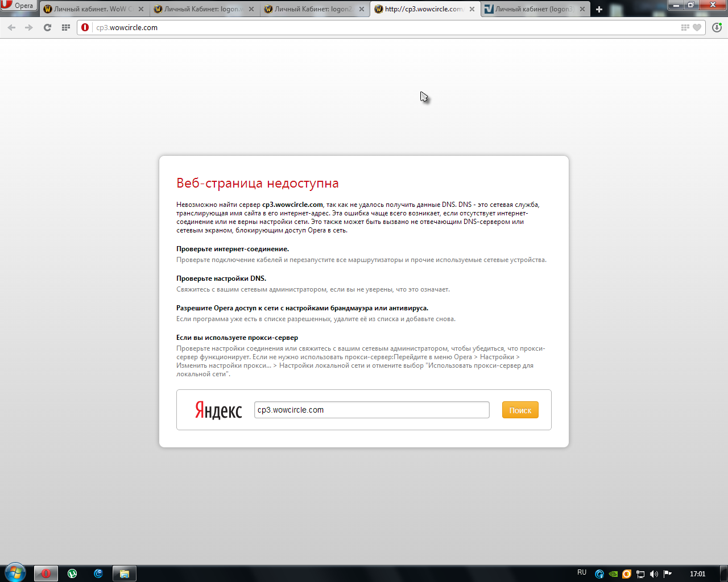Click the RU language indicator
Screen dimensions: 728x582
582,572
